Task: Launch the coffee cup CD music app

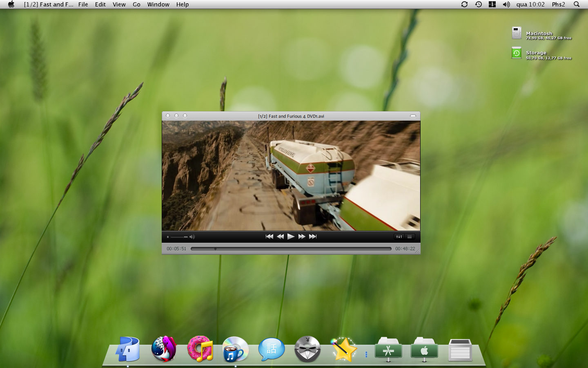Action: click(x=236, y=349)
